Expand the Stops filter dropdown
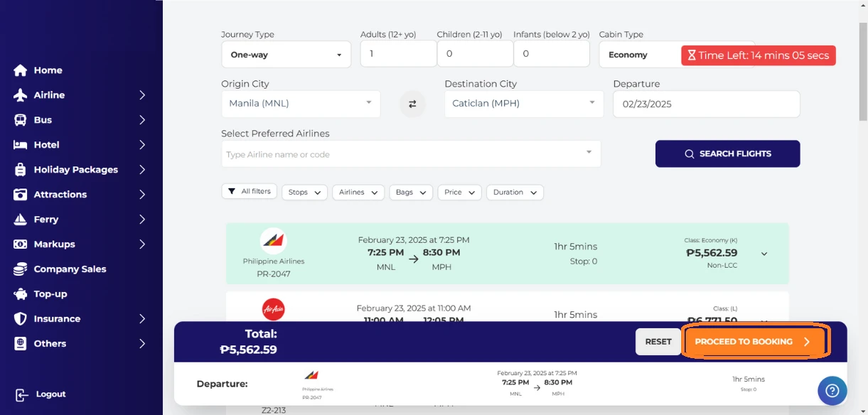The width and height of the screenshot is (868, 415). [x=304, y=193]
